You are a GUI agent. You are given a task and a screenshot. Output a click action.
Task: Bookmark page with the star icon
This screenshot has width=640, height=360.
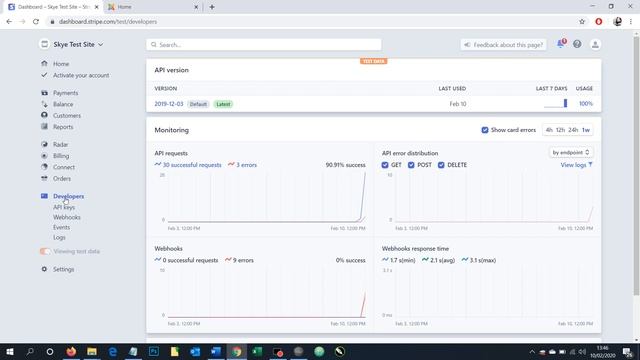pyautogui.click(x=582, y=22)
